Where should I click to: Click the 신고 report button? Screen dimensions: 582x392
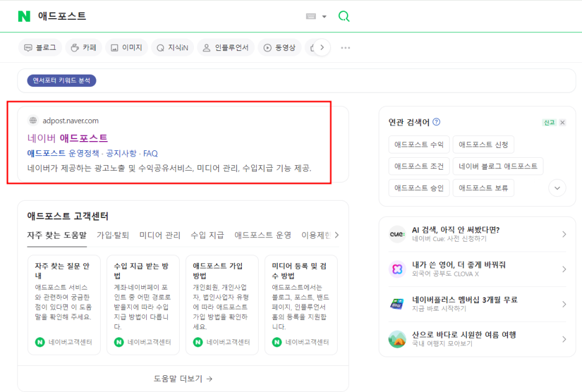click(549, 122)
